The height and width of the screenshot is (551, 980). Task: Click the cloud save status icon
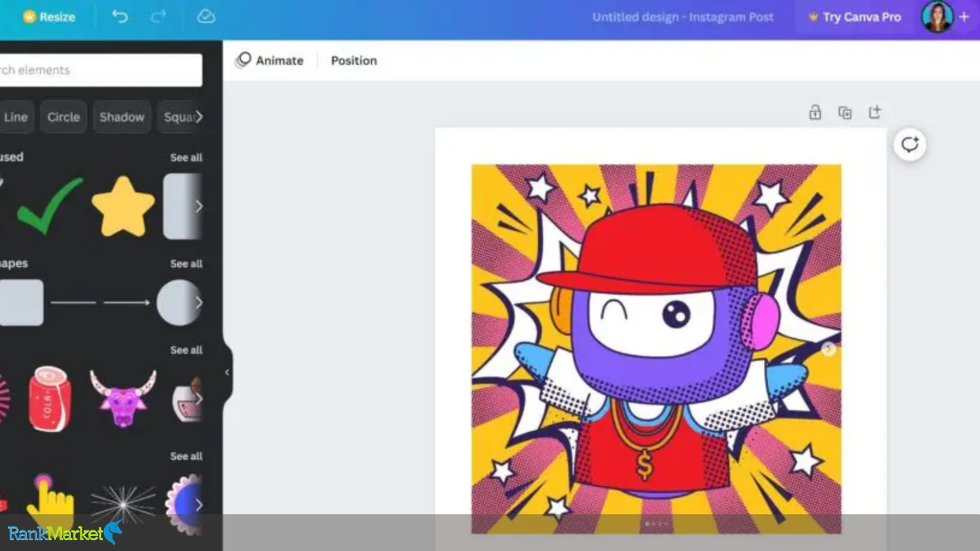(x=206, y=17)
